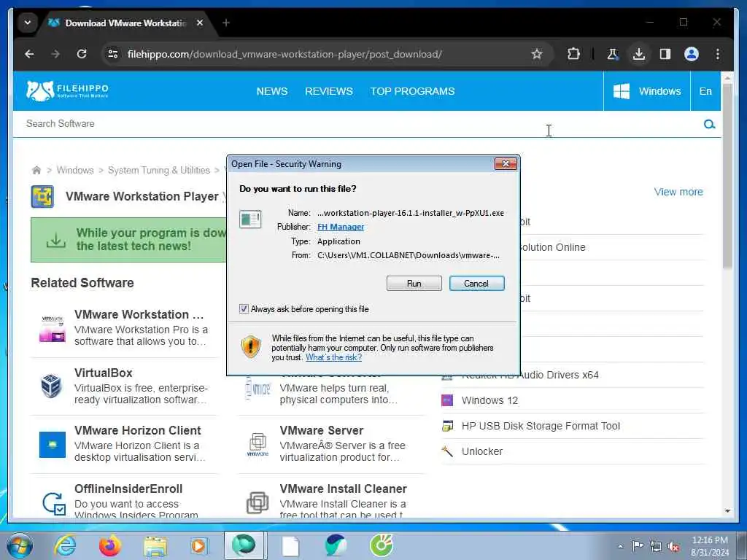This screenshot has width=747, height=560.
Task: Reload the FileHippo page
Action: click(x=82, y=54)
